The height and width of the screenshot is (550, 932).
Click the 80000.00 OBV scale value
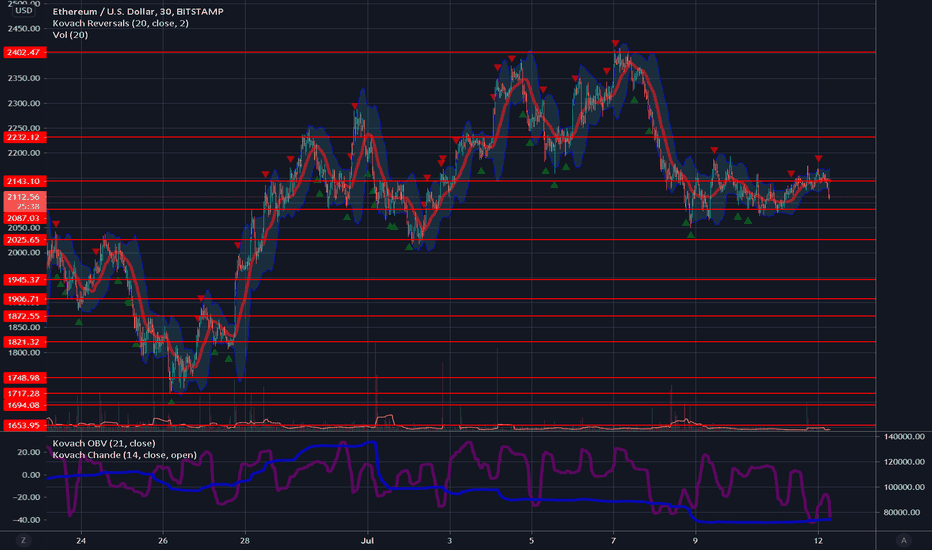pyautogui.click(x=902, y=512)
